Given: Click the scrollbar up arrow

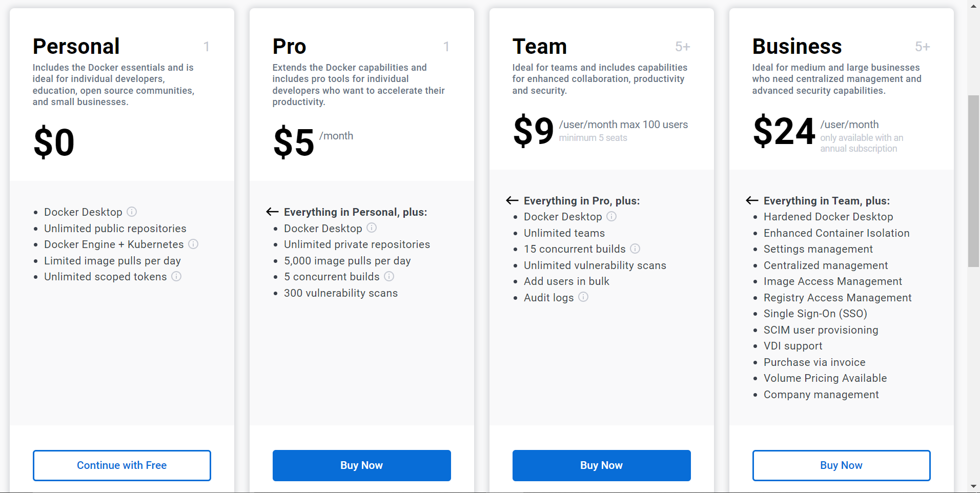Looking at the screenshot, I should click(x=973, y=6).
